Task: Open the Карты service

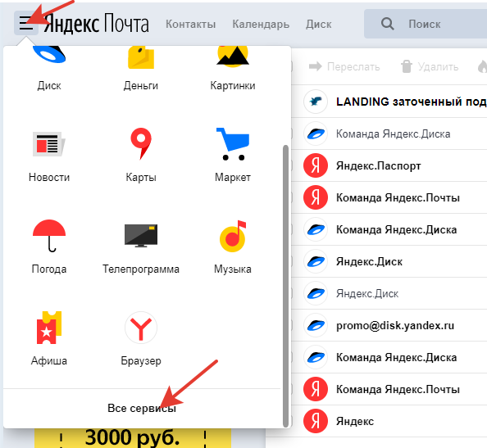Action: point(141,143)
